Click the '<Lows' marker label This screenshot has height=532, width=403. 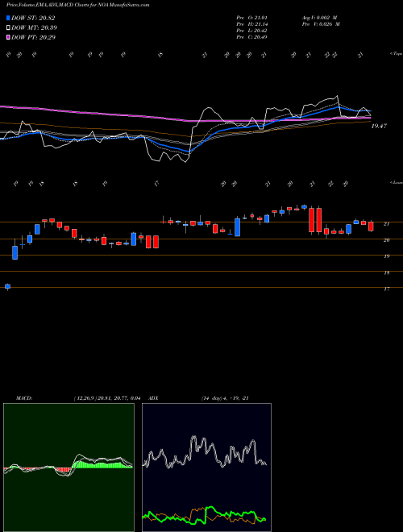(x=396, y=182)
